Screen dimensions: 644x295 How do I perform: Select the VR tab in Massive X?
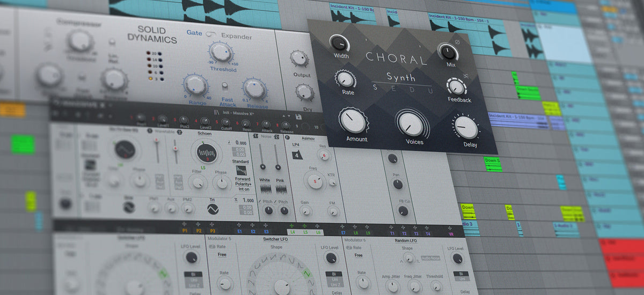coord(450,234)
